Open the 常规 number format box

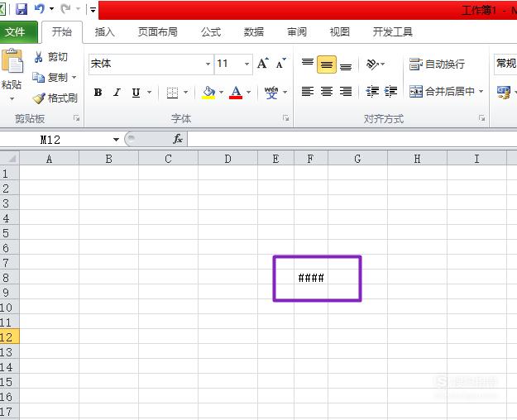tap(505, 64)
